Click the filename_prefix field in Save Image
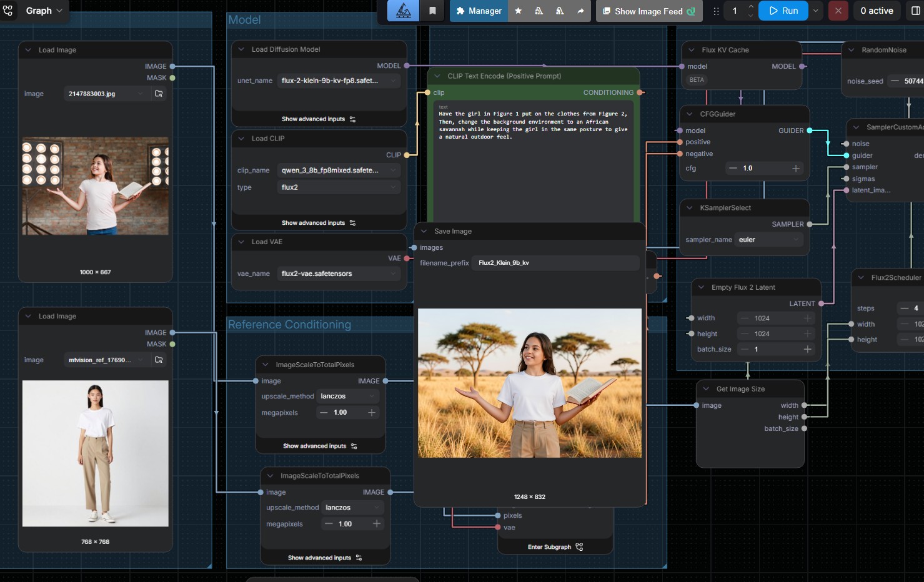The height and width of the screenshot is (582, 924). 555,263
